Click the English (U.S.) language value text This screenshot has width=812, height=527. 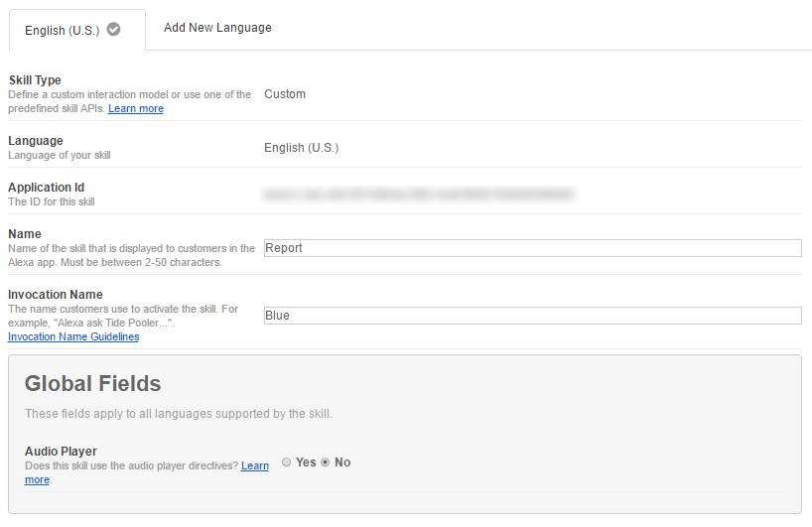302,148
